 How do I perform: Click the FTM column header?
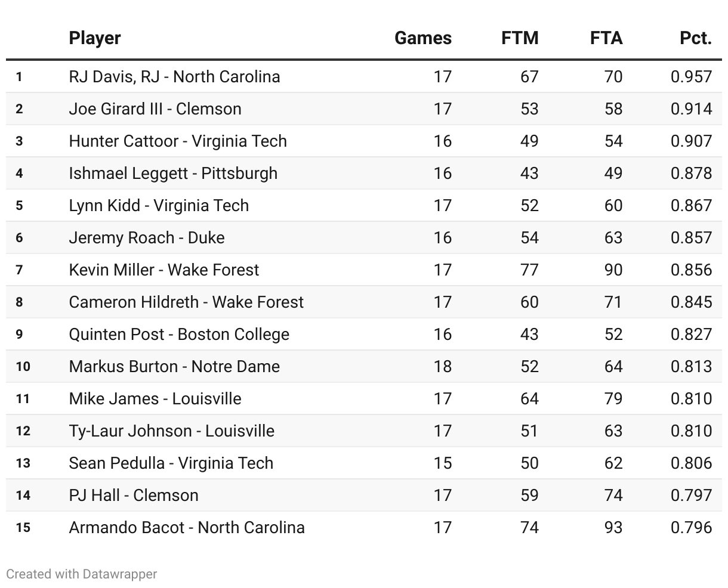(520, 38)
